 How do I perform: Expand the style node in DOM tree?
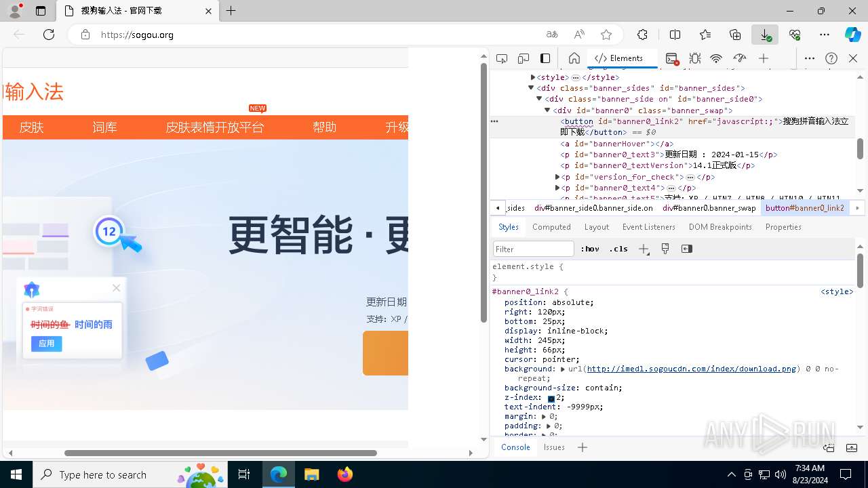pyautogui.click(x=532, y=77)
